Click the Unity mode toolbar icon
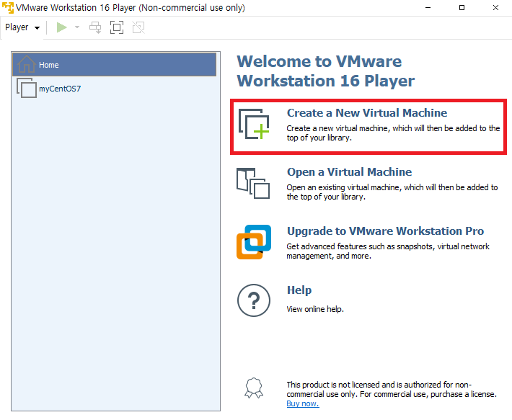The width and height of the screenshot is (512, 420). (x=138, y=27)
